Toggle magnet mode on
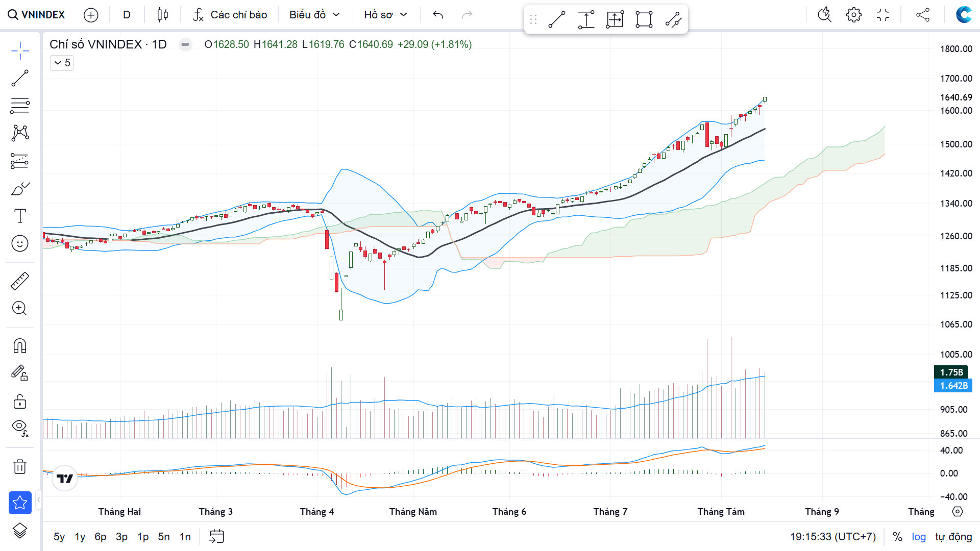This screenshot has height=551, width=980. (x=20, y=346)
